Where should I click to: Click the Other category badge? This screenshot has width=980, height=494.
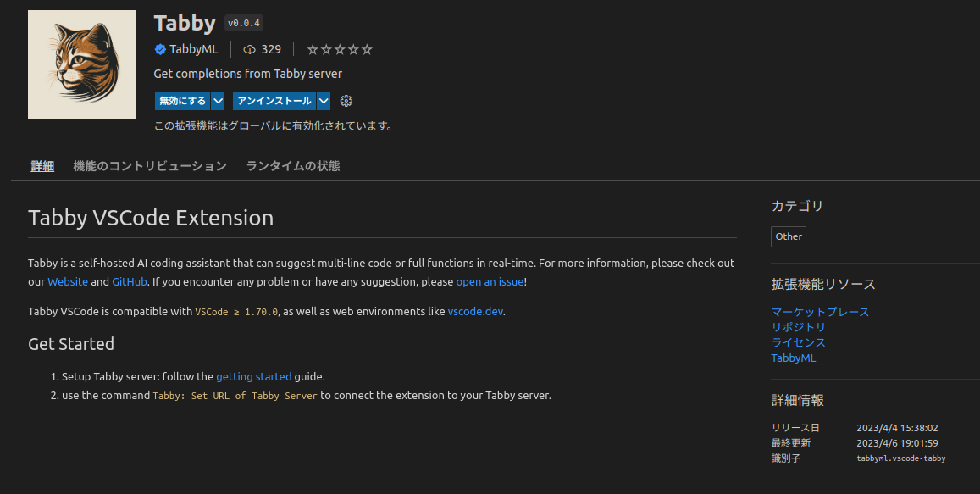tap(788, 236)
